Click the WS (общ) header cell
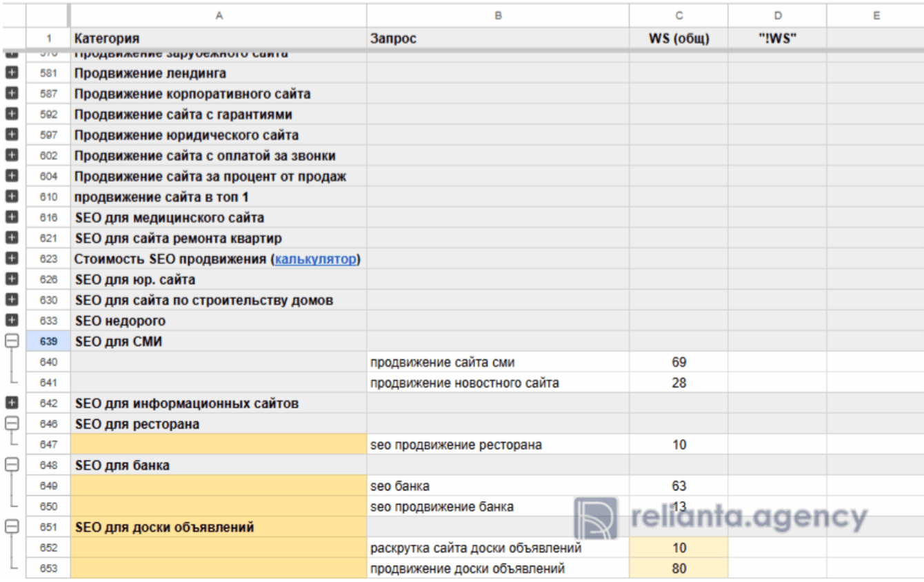The image size is (924, 582). 679,39
